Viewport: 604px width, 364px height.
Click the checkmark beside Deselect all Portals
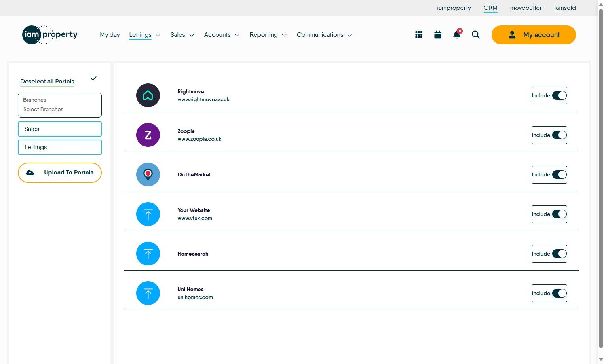point(93,78)
